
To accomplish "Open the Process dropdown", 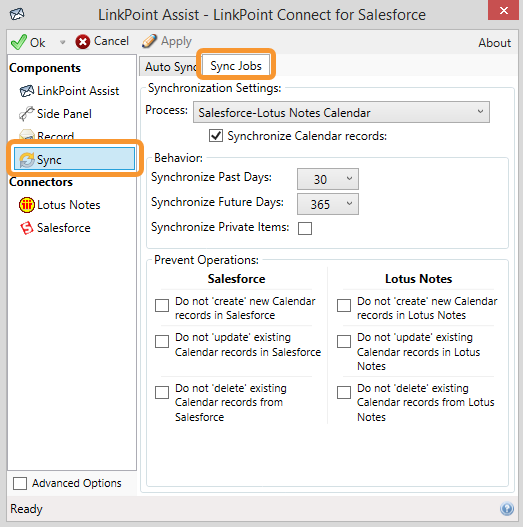I will (341, 112).
